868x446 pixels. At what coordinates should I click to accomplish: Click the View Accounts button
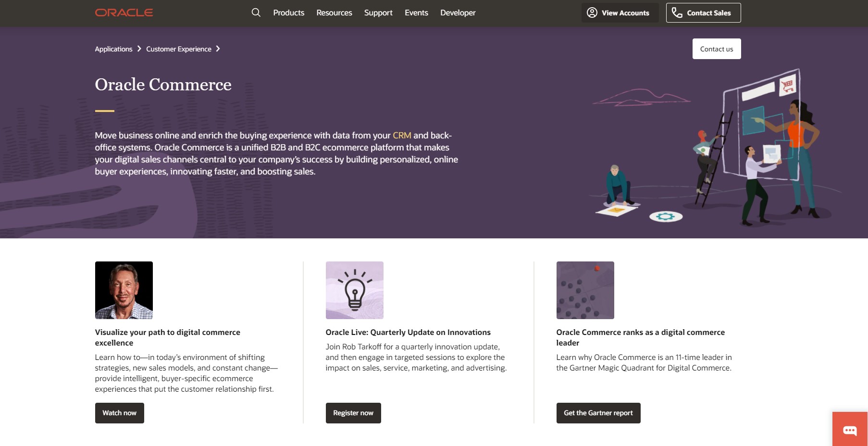(620, 12)
